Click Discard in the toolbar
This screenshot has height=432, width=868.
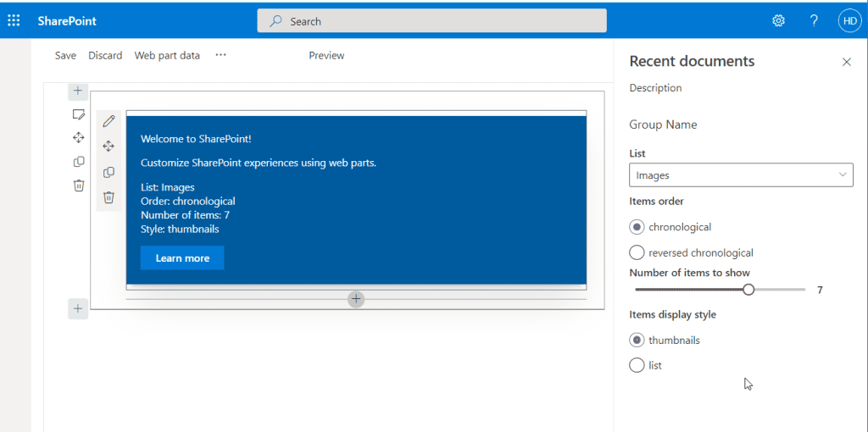105,55
